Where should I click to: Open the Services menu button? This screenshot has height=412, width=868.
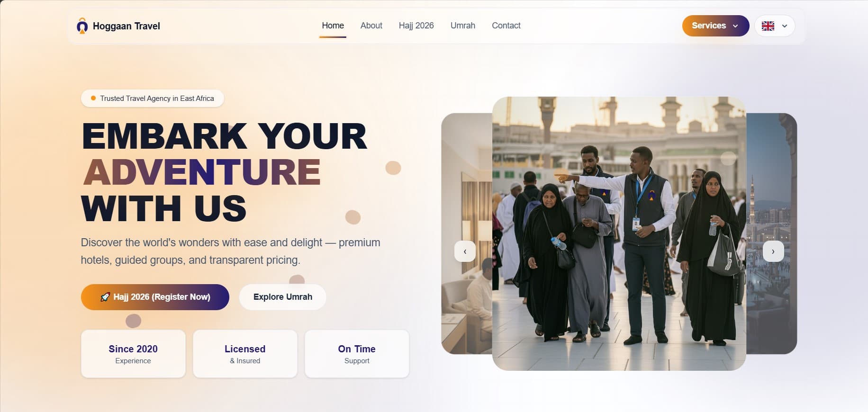(x=715, y=26)
